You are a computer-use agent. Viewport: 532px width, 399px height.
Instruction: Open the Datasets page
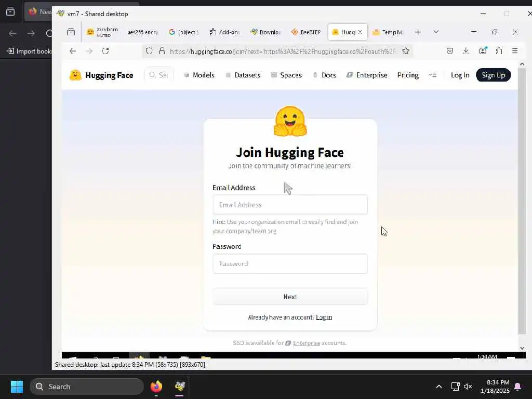coord(243,75)
